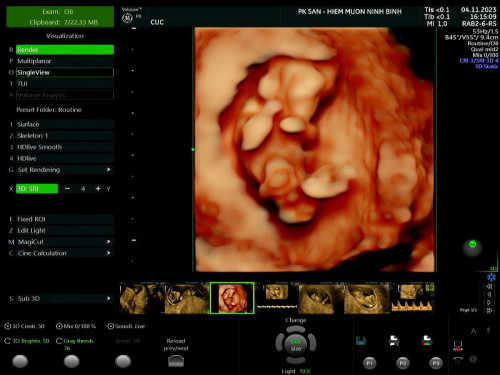Image resolution: width=500 pixels, height=375 pixels.
Task: Open the sixth clipboard thumbnail
Action: 366,298
